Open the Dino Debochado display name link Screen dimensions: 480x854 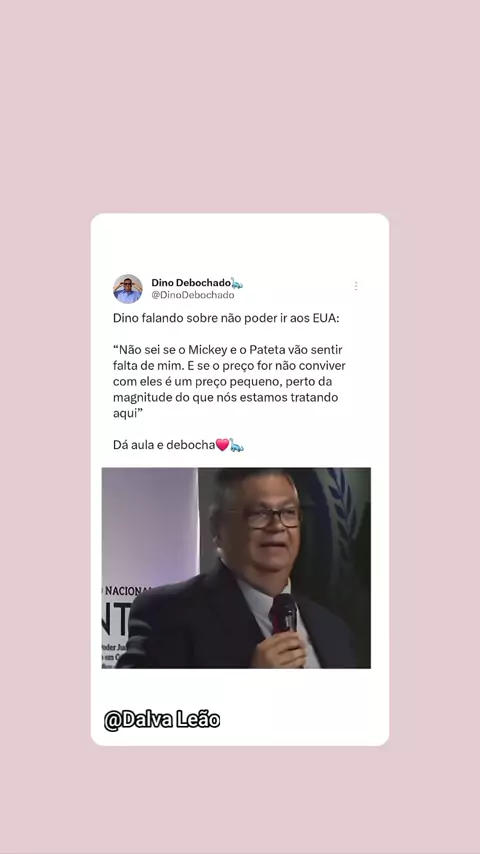pos(191,283)
